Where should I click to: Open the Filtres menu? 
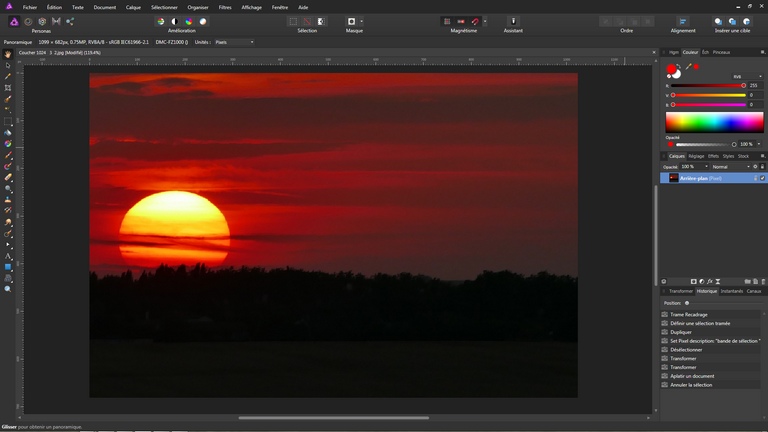tap(225, 7)
